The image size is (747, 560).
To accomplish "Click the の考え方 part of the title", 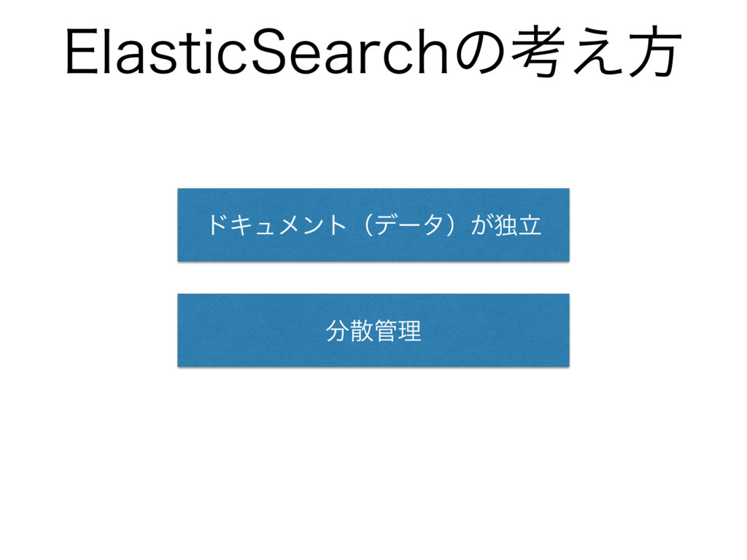I will coord(568,52).
